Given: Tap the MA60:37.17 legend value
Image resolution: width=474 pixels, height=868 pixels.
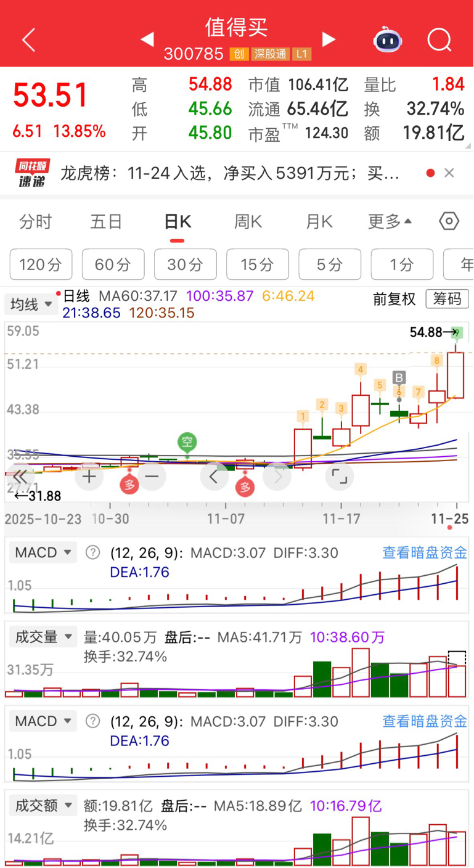Looking at the screenshot, I should tap(138, 296).
